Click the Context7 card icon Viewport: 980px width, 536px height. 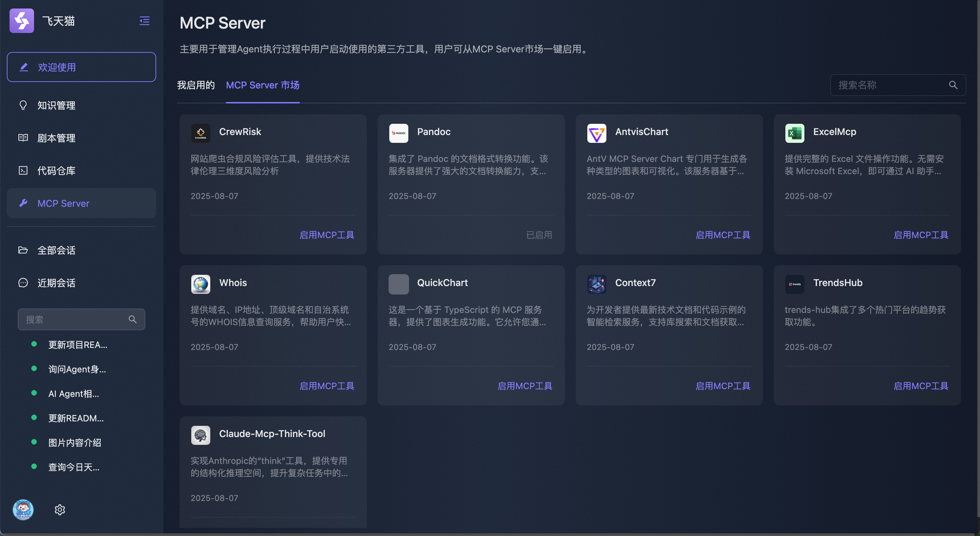[x=596, y=284]
